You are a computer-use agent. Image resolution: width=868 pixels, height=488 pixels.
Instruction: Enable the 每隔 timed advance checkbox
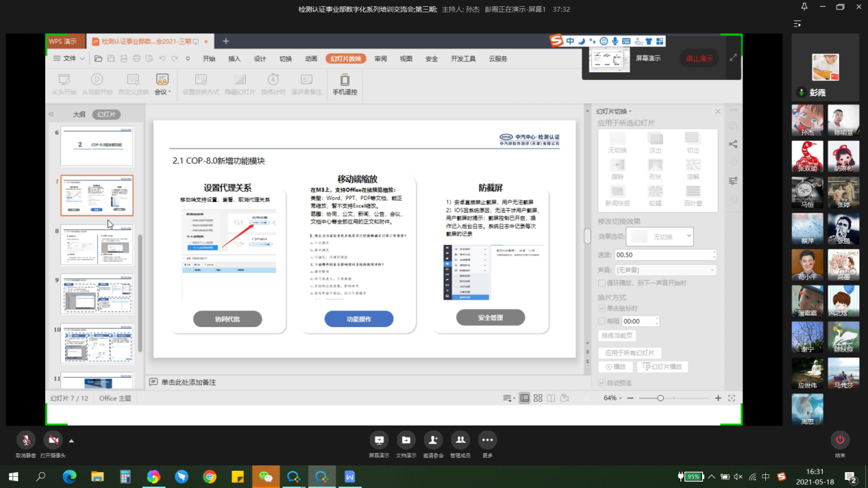(602, 321)
